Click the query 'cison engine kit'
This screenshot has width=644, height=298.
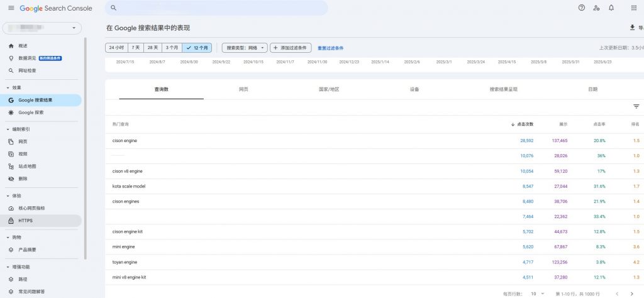[x=127, y=232]
